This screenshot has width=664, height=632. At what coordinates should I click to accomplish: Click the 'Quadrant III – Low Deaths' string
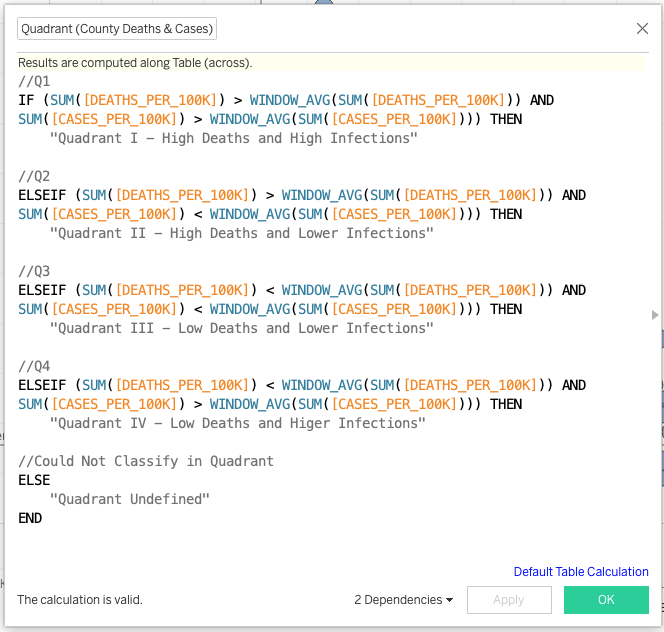pos(241,328)
